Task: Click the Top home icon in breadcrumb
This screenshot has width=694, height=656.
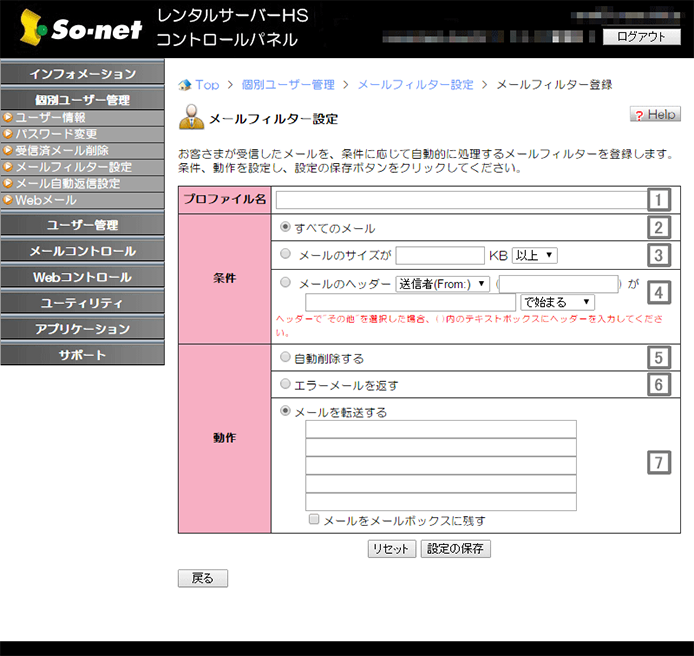Action: (x=184, y=85)
